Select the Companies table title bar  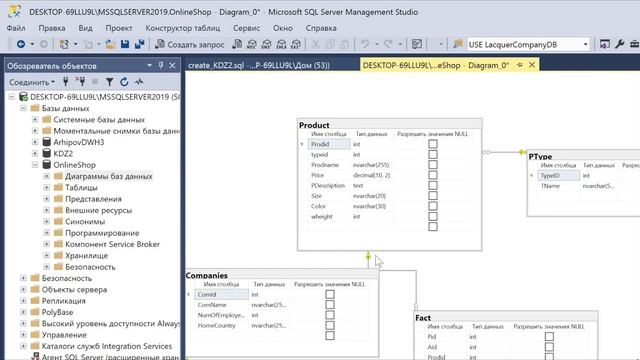pos(282,275)
